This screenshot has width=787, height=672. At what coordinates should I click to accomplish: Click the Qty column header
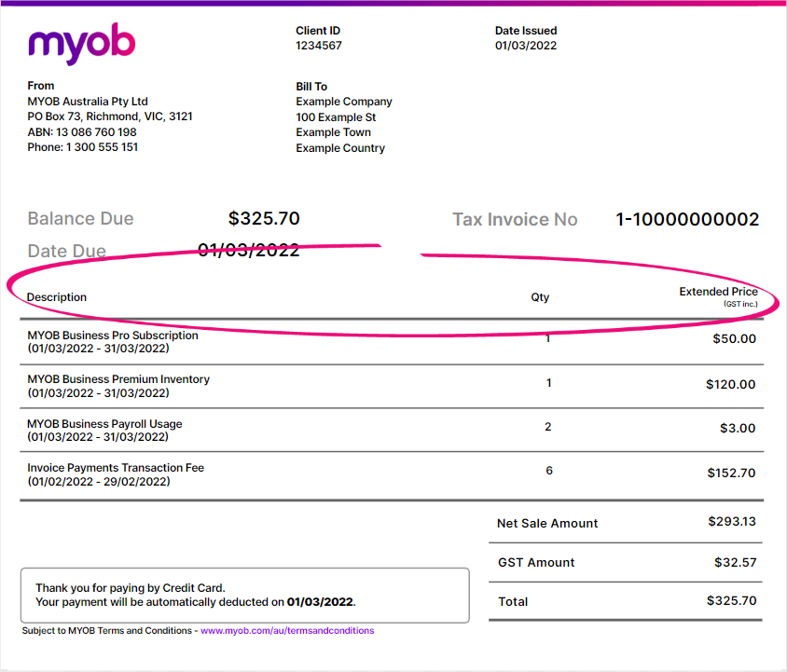[x=540, y=297]
